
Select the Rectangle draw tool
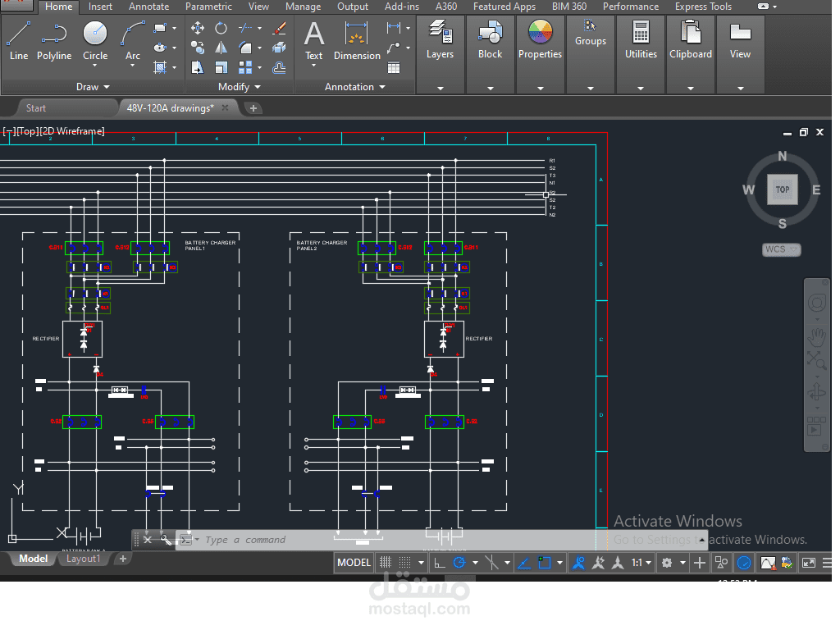[x=160, y=28]
